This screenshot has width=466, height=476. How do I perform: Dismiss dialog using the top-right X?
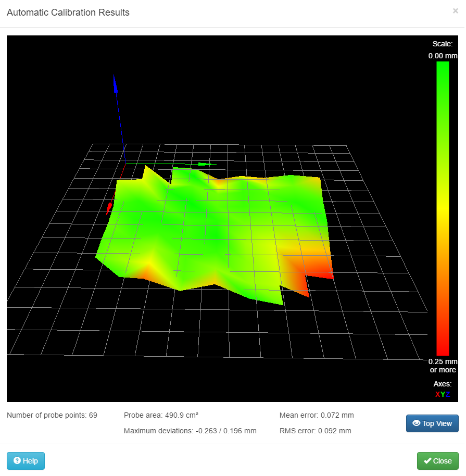coord(456,10)
